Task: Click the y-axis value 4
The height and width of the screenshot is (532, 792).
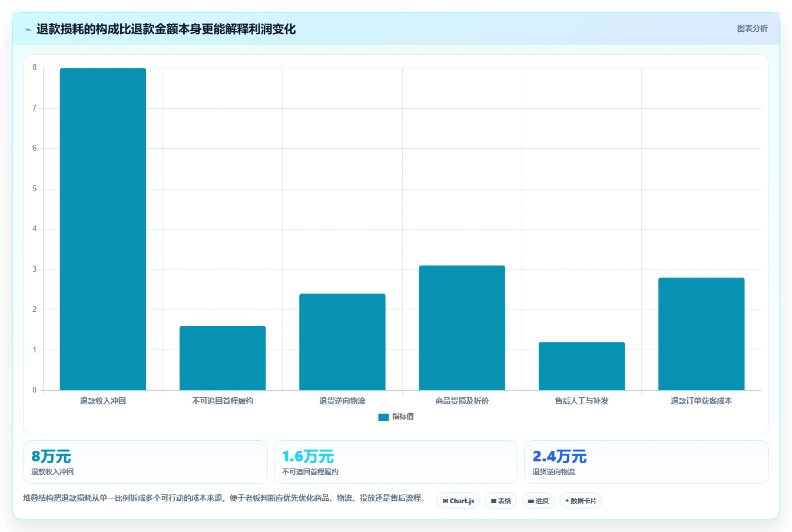Action: pos(35,229)
